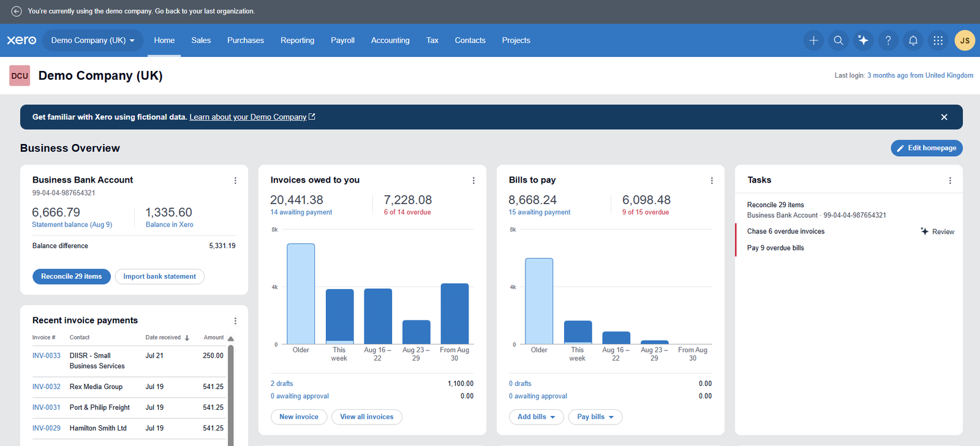980x446 pixels.
Task: Open the Tax menu
Action: click(x=432, y=40)
